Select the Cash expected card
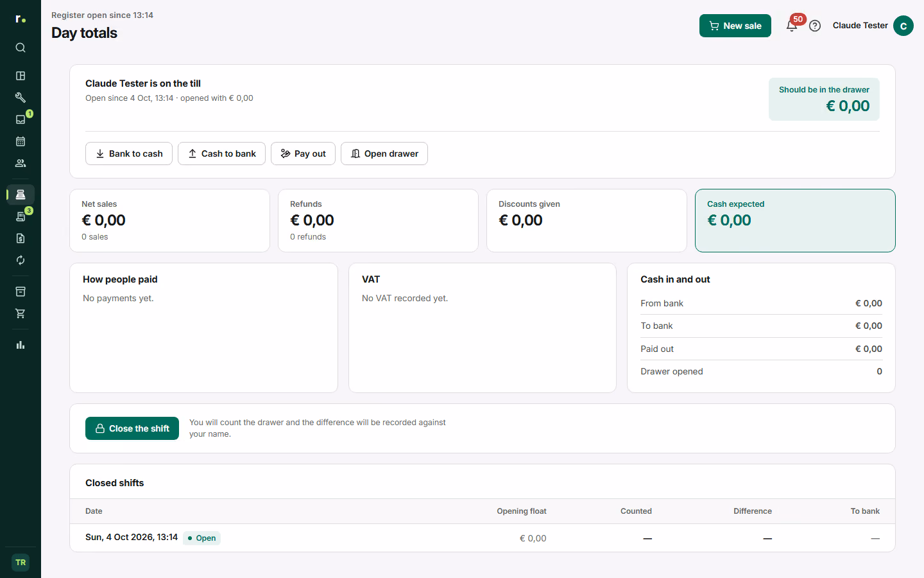The width and height of the screenshot is (924, 578). (x=795, y=220)
